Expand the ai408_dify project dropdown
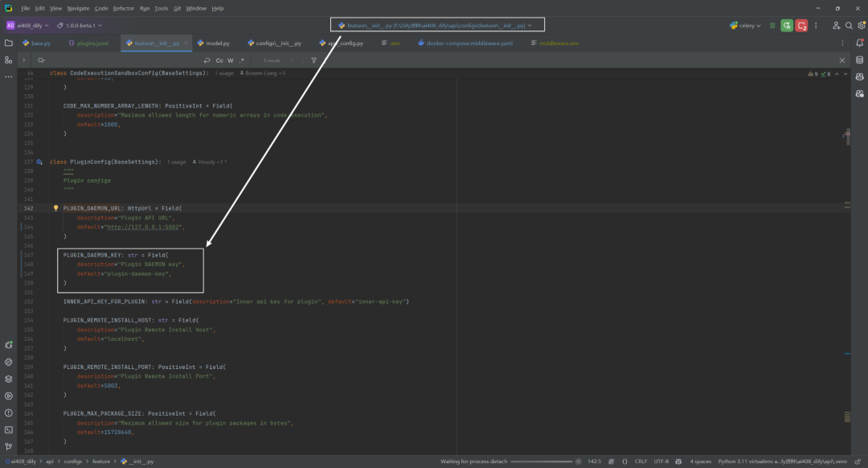Viewport: 868px width, 468px height. coord(27,26)
